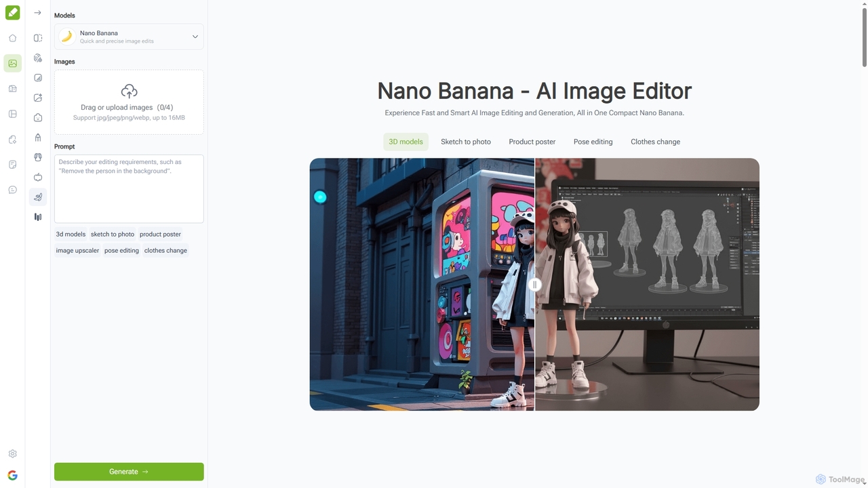Select the mask-shaped tool icon
Image resolution: width=868 pixels, height=488 pixels.
[38, 157]
